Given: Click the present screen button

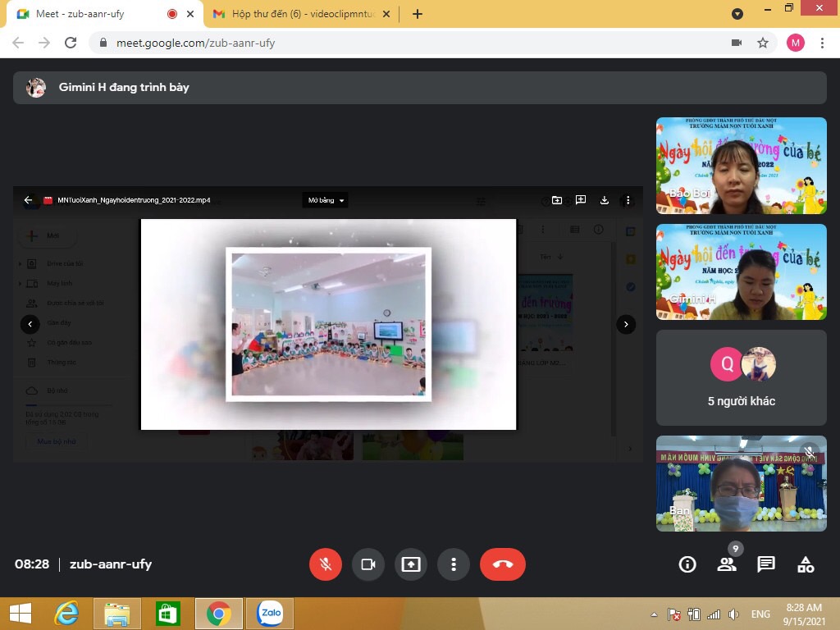Looking at the screenshot, I should [411, 564].
